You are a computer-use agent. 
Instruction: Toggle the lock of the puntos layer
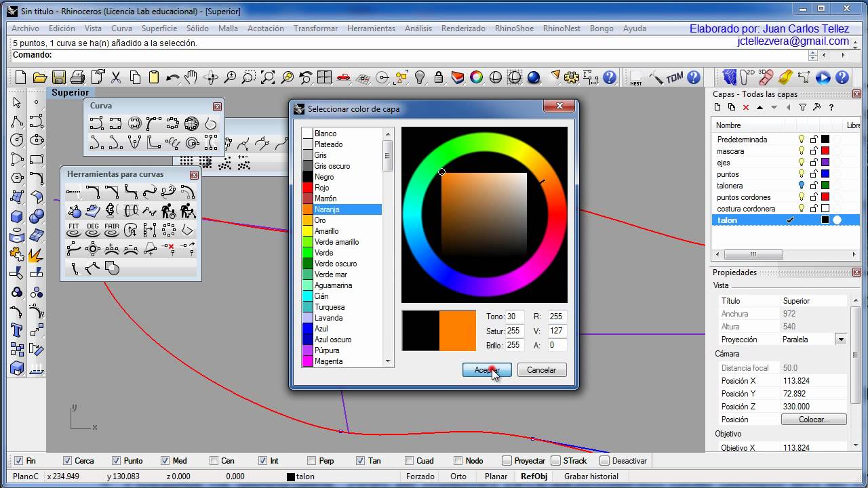click(813, 174)
